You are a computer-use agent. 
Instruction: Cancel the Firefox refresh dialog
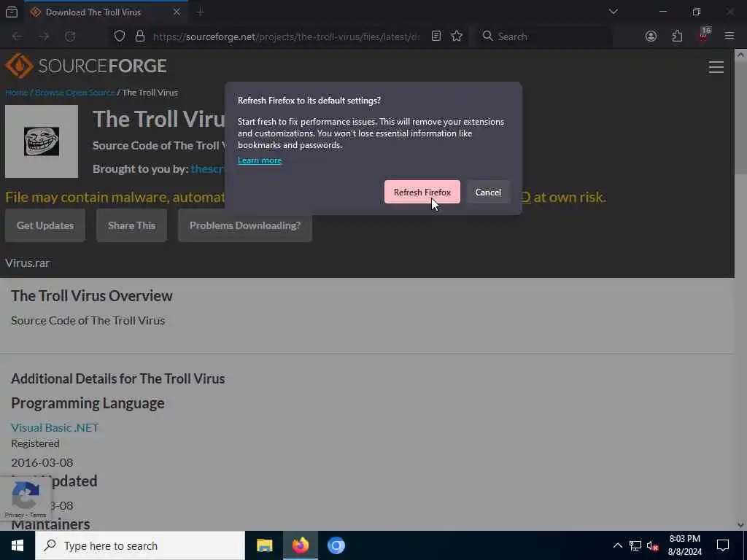488,192
